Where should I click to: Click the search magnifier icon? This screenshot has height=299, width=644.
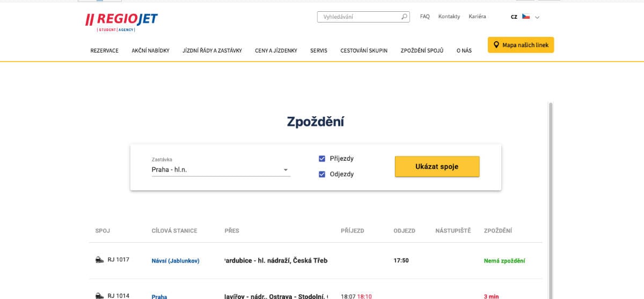click(404, 17)
